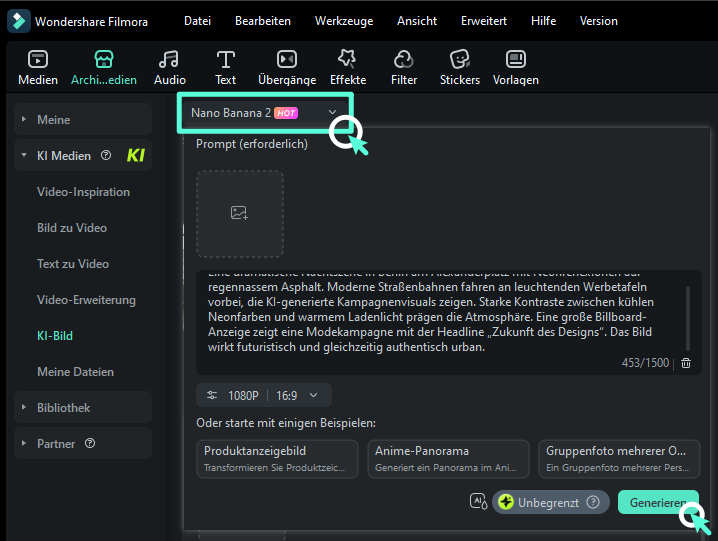Select Bild zu Video in the sidebar
This screenshot has height=541, width=718.
[x=72, y=228]
